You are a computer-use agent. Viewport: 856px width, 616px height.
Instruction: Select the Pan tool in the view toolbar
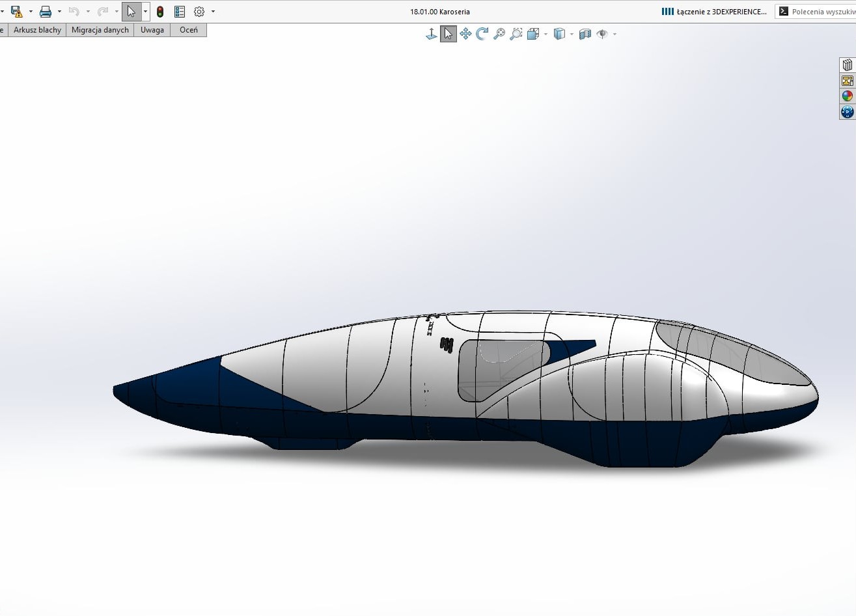point(465,33)
